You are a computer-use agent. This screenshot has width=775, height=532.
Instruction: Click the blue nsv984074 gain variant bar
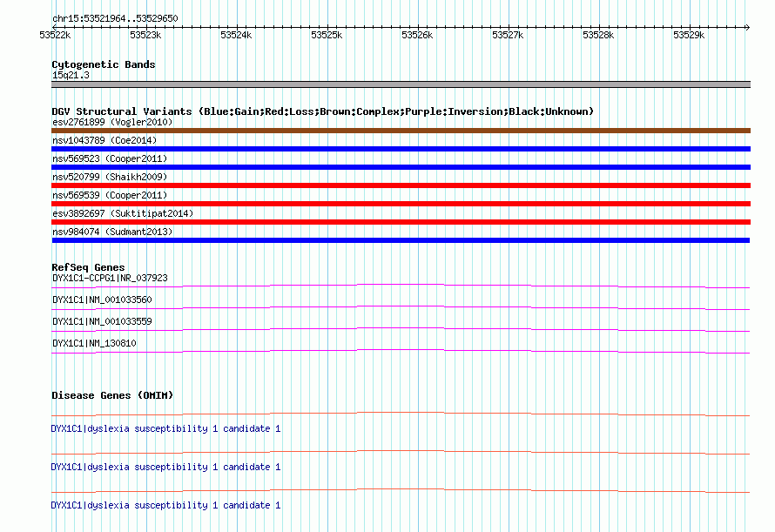401,240
